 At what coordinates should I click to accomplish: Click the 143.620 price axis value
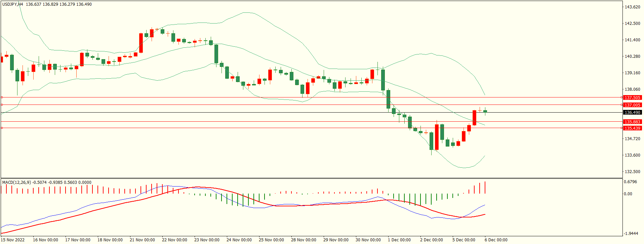tap(632, 7)
